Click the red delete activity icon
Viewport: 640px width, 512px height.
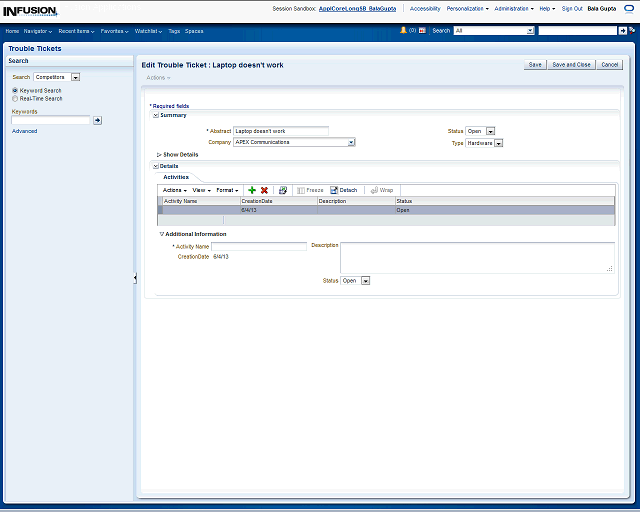[x=264, y=190]
